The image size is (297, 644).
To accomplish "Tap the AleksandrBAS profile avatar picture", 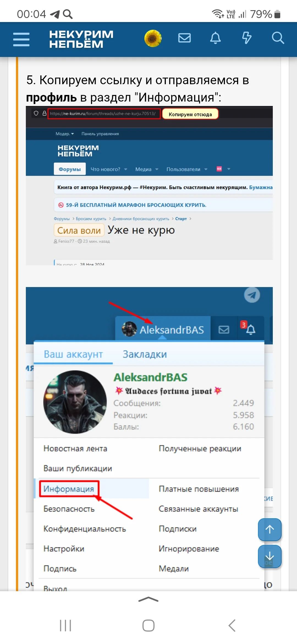I will (75, 402).
